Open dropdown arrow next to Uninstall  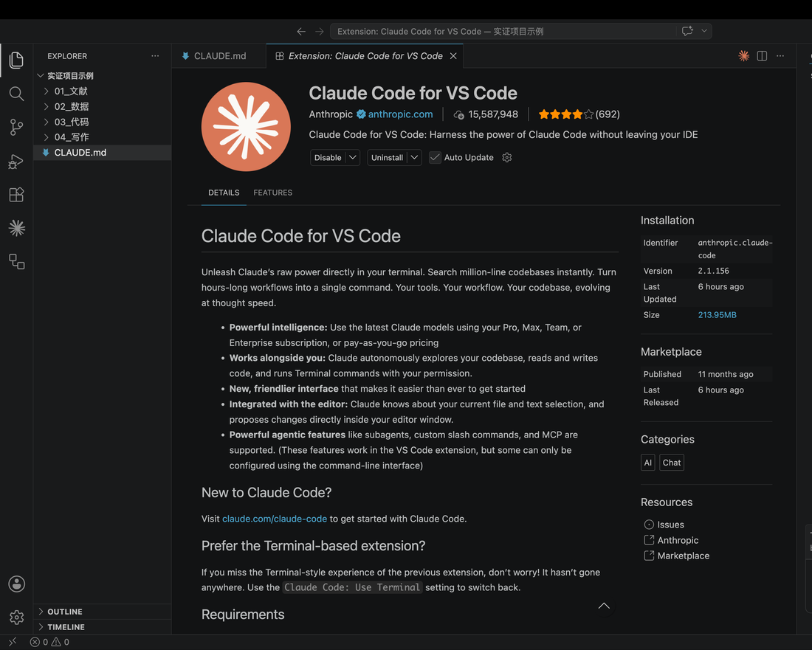414,157
